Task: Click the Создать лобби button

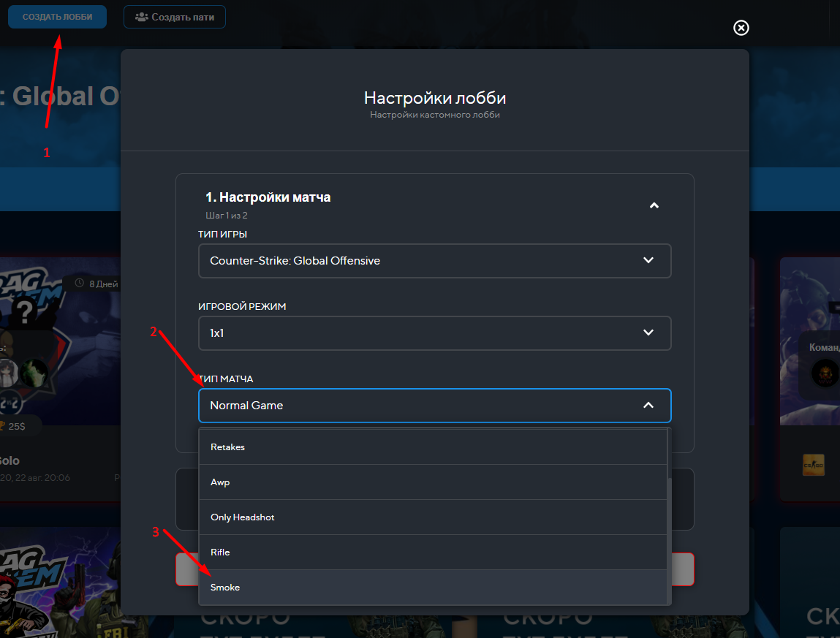Action: [x=57, y=17]
